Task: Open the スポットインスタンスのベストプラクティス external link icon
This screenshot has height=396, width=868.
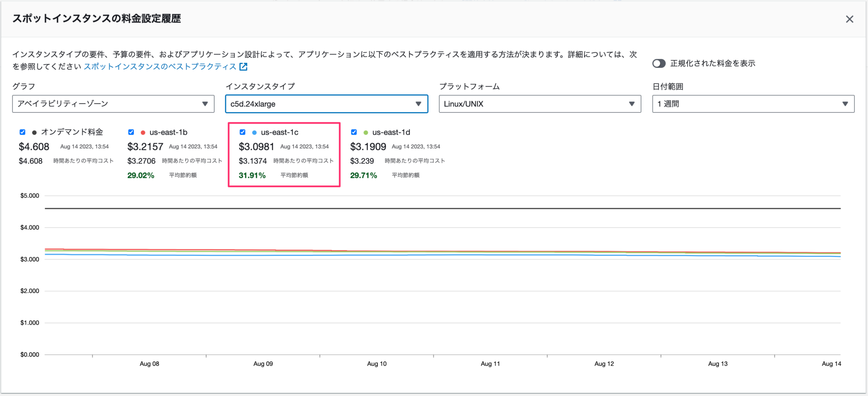Action: tap(243, 66)
